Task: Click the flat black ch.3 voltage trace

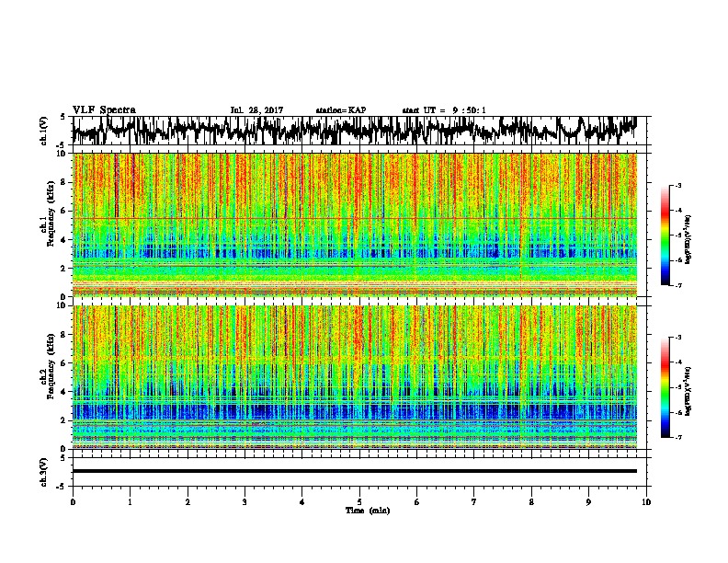Action: tap(355, 471)
